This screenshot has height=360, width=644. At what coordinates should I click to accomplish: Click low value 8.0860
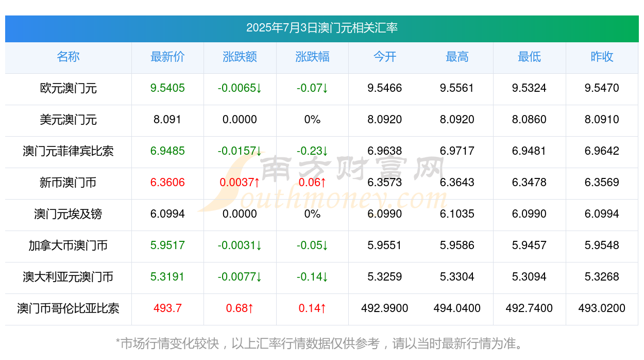tap(529, 120)
